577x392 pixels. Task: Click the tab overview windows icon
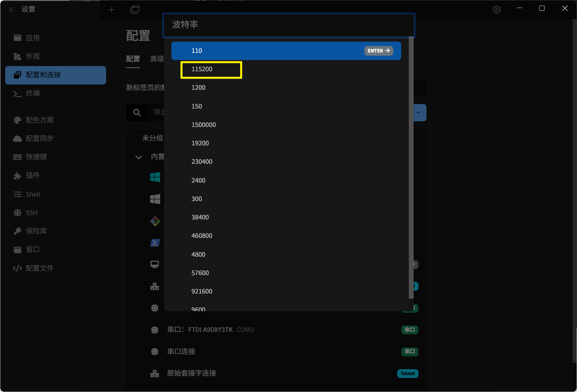[x=135, y=10]
